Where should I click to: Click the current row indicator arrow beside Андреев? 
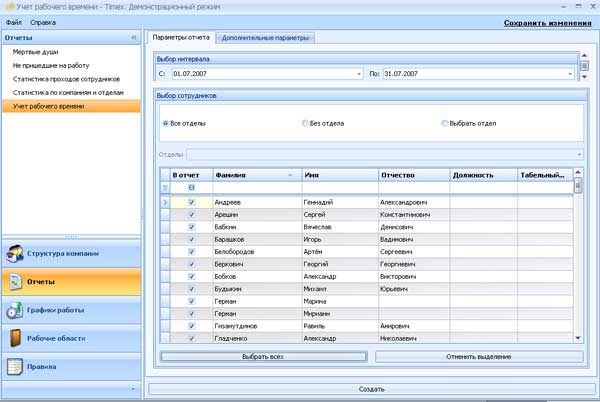[x=165, y=202]
